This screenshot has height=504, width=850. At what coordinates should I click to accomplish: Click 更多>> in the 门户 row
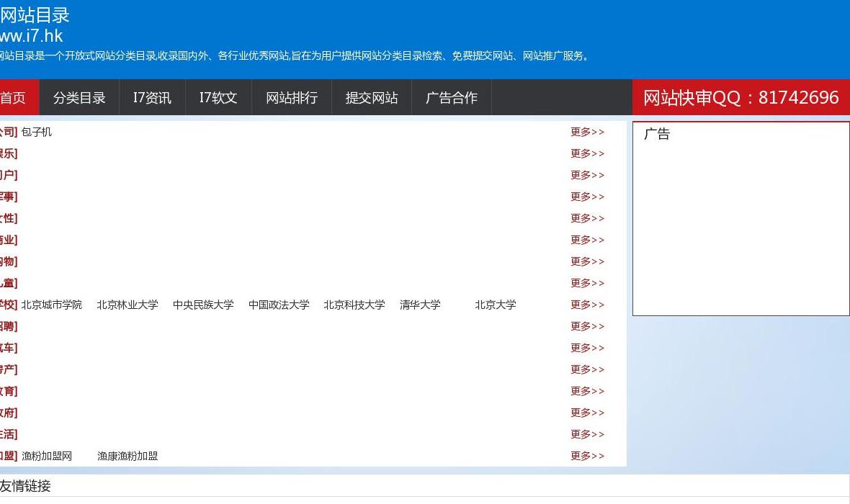tap(587, 176)
